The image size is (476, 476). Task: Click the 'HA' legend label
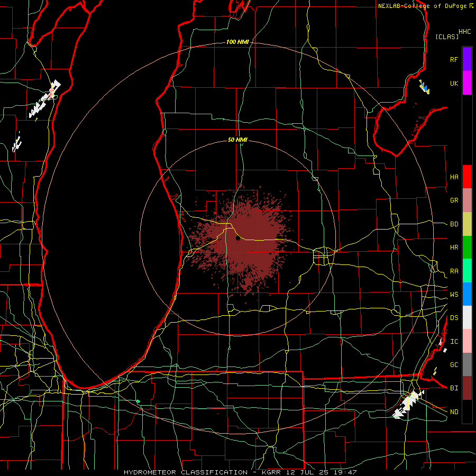[454, 177]
